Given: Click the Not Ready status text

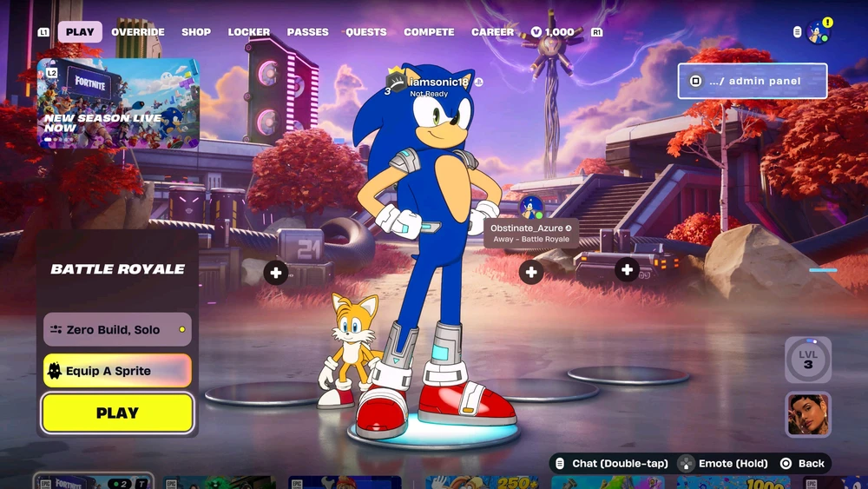Looking at the screenshot, I should pyautogui.click(x=429, y=94).
